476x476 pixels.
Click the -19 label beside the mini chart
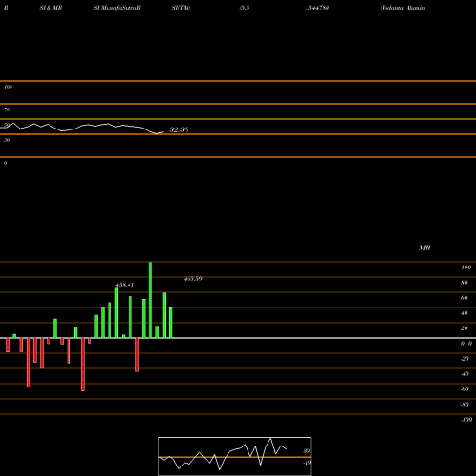307,463
